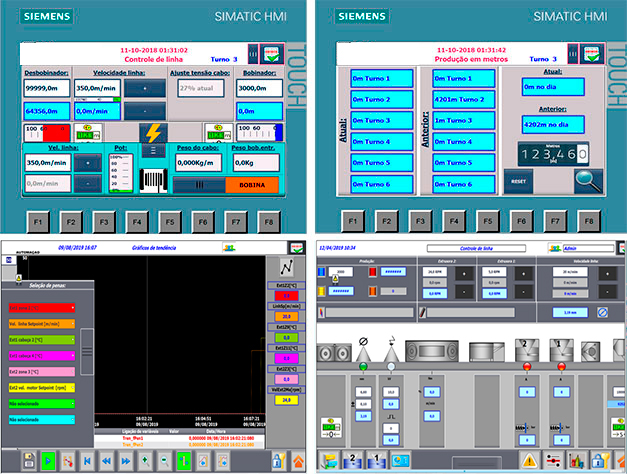Start the trend with green play button

(48, 461)
